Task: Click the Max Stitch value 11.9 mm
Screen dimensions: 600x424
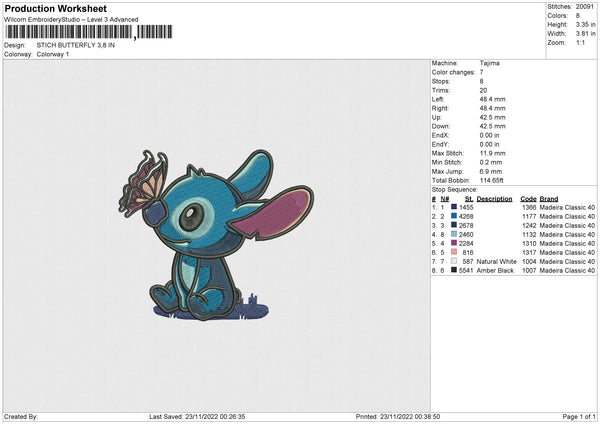Action: [x=492, y=153]
